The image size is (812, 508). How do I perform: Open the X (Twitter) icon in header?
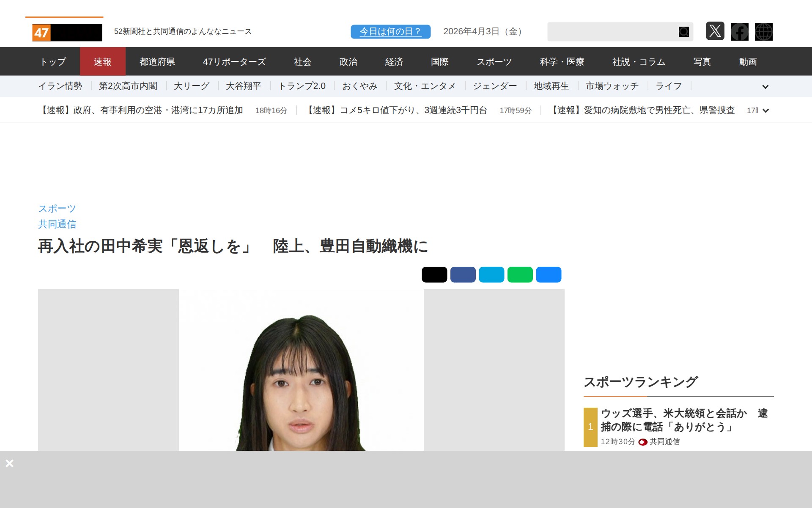pyautogui.click(x=715, y=31)
